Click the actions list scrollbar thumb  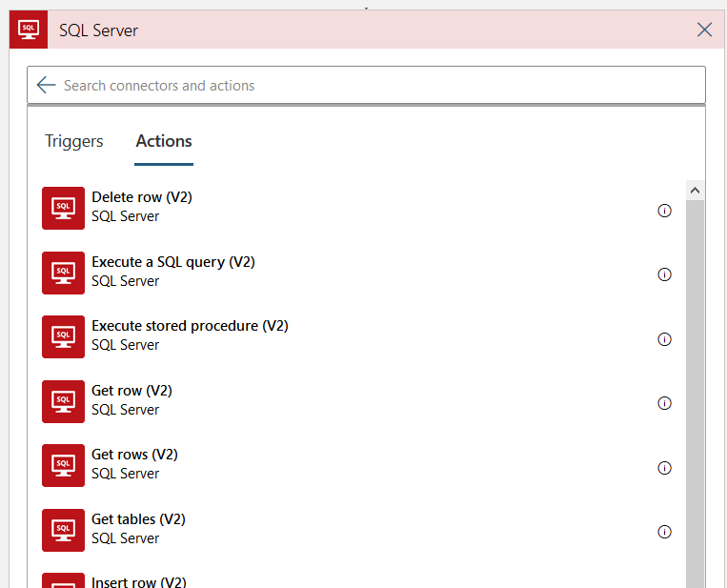pos(695,395)
